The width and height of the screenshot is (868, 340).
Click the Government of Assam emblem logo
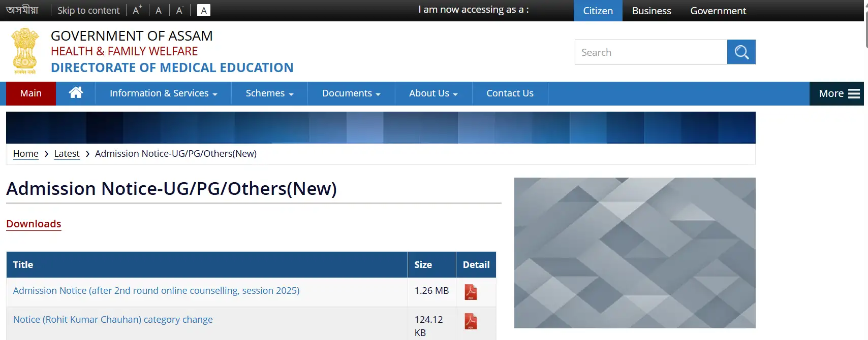pos(25,51)
